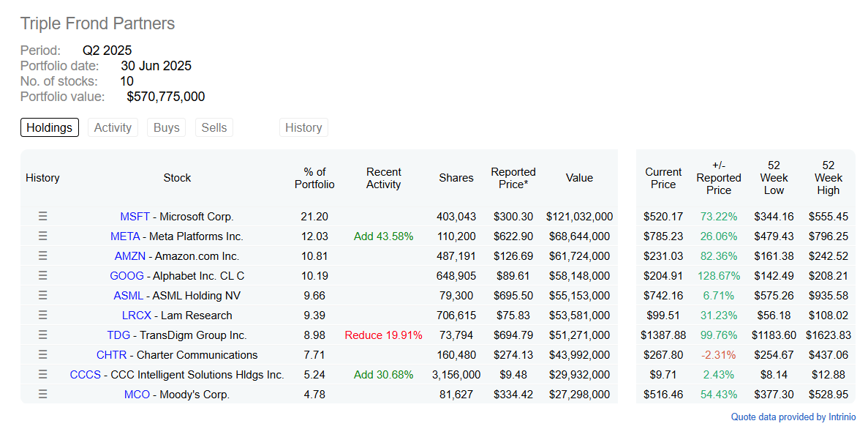Click the $8.14 52 week low cell
868x429 pixels.
(774, 376)
